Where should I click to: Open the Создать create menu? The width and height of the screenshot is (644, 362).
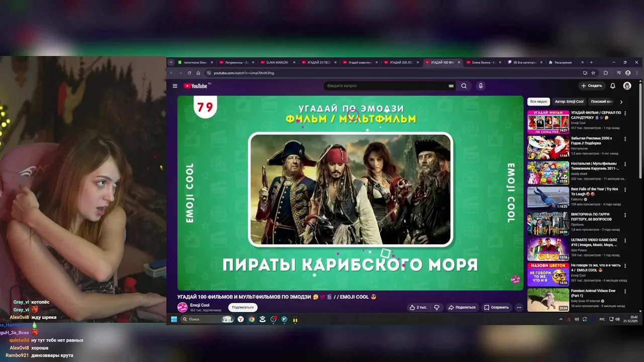click(592, 86)
